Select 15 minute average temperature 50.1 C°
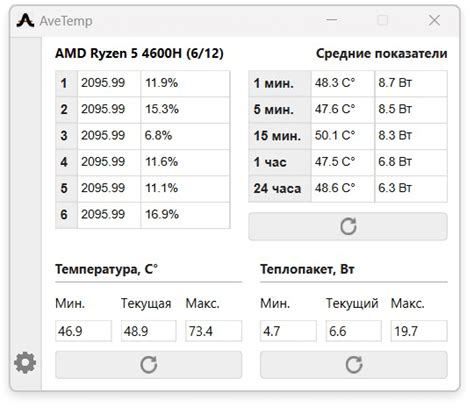 pos(343,136)
